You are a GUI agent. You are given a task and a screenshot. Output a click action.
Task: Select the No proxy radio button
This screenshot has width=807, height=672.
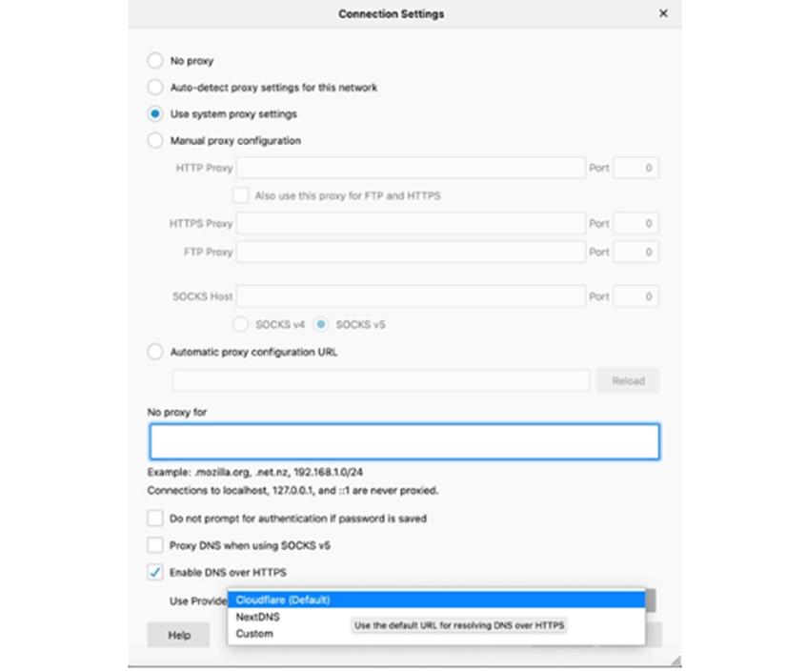(154, 60)
